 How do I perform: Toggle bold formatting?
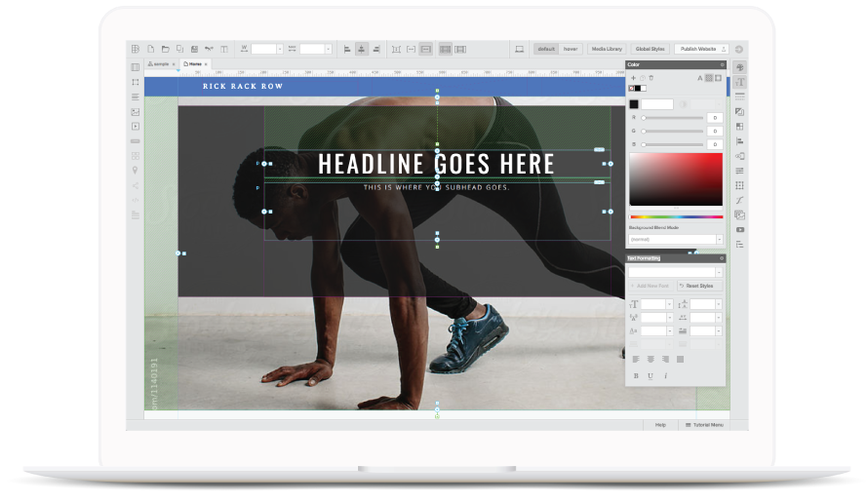636,375
